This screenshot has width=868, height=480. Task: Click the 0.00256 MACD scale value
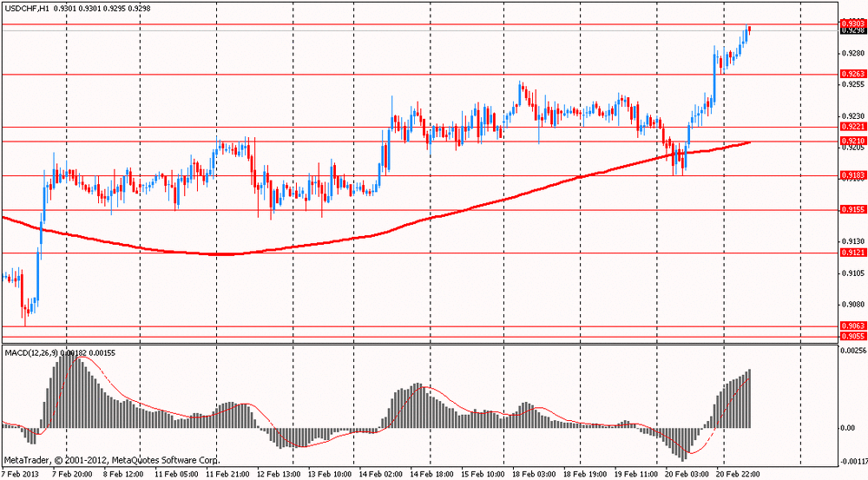point(853,351)
